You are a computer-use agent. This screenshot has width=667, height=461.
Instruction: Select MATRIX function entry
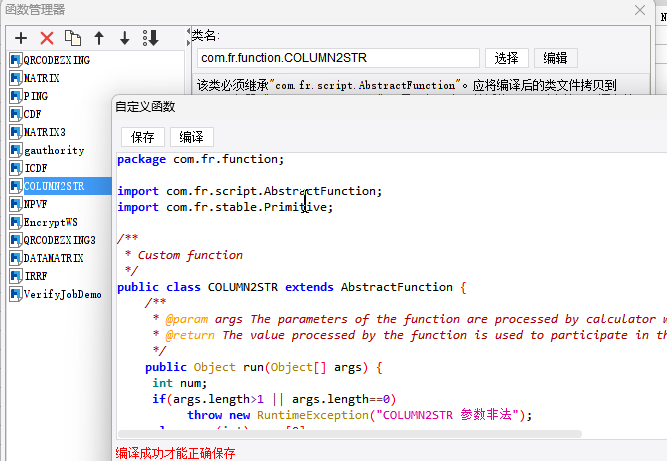coord(41,78)
